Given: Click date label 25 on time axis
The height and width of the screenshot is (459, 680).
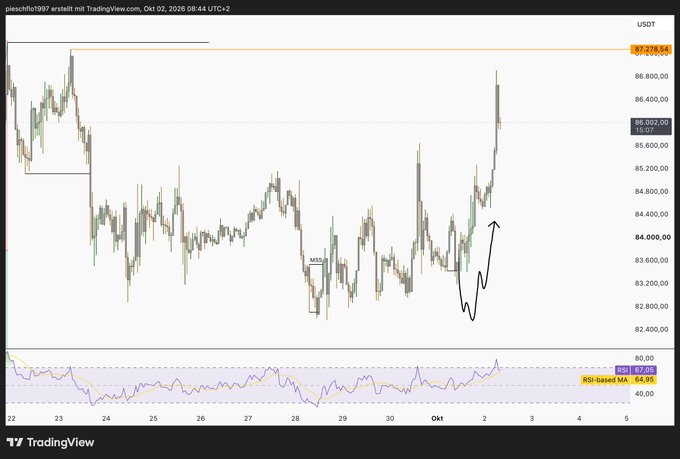Looking at the screenshot, I should click(153, 419).
